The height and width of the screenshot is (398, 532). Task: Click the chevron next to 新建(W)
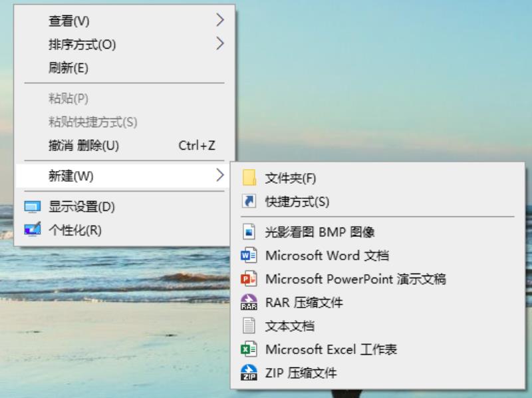[x=220, y=176]
